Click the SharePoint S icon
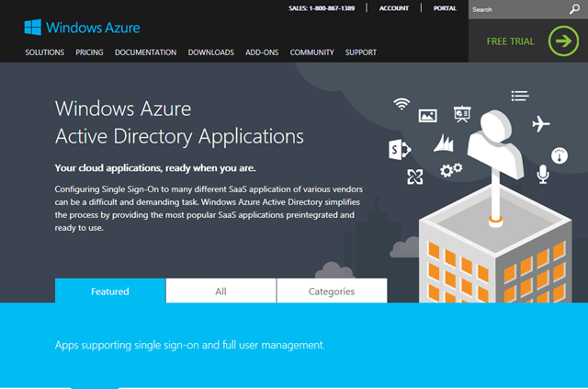The height and width of the screenshot is (389, 588). 400,150
